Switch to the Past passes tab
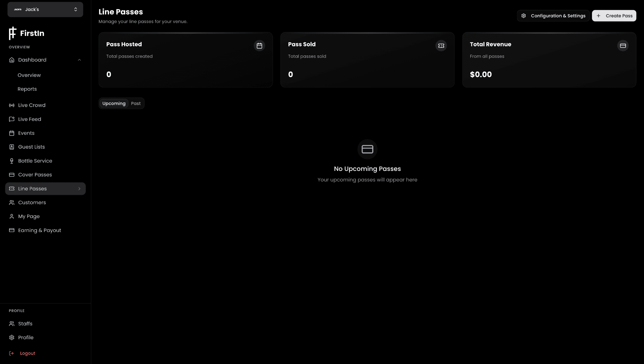Screen dimensions: 644x364 coord(136,103)
